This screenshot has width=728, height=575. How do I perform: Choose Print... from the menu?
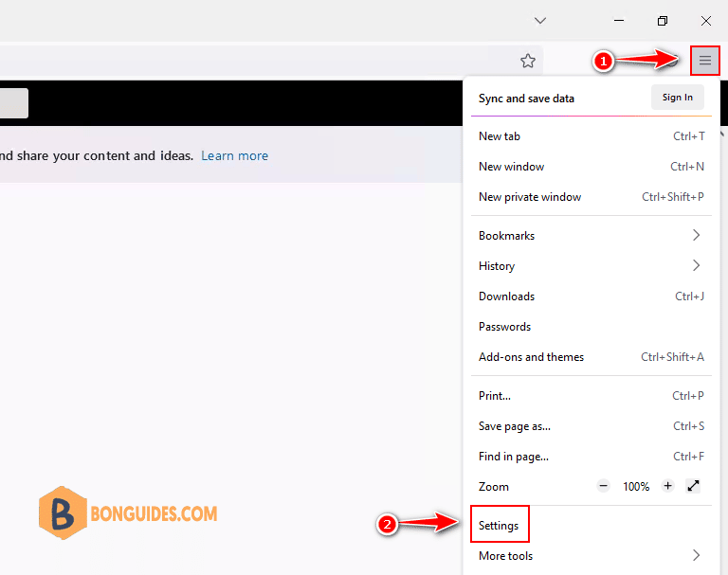tap(591, 396)
